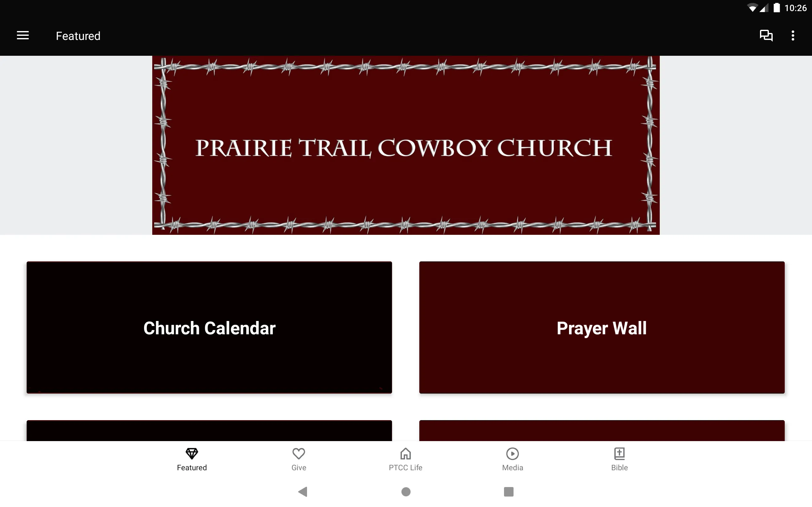Tap the Bible cross icon
The image size is (812, 507).
tap(619, 453)
